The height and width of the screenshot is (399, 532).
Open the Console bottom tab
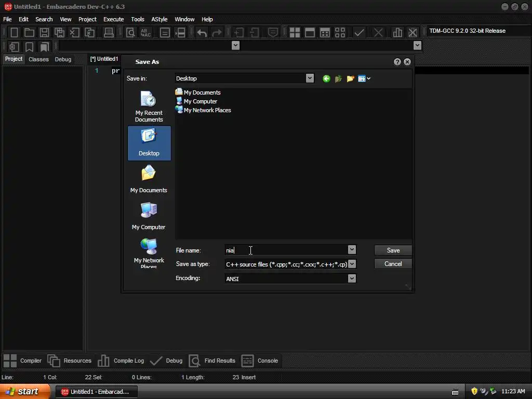[260, 361]
